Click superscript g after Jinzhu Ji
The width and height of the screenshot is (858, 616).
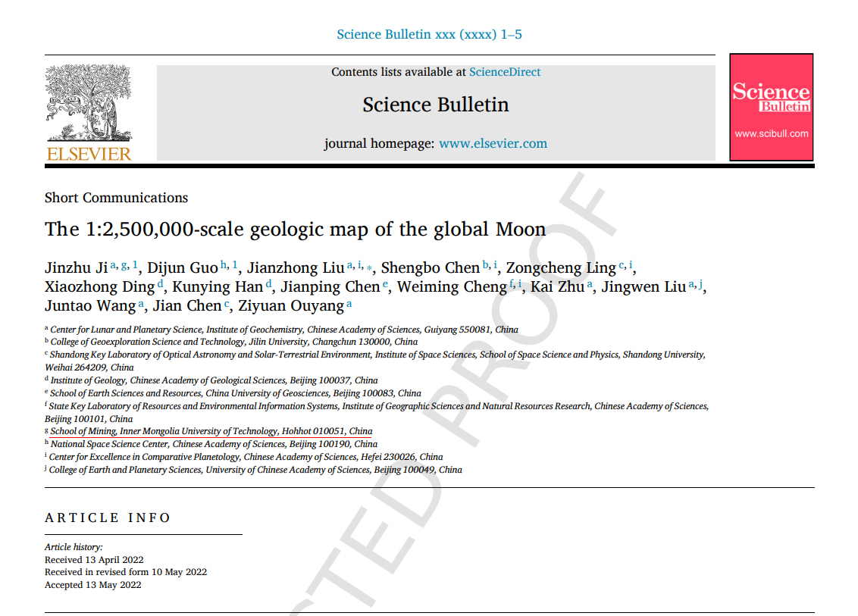point(124,264)
